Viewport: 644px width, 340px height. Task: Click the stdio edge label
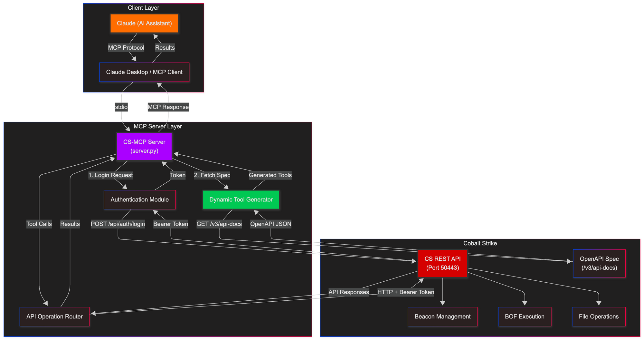121,107
